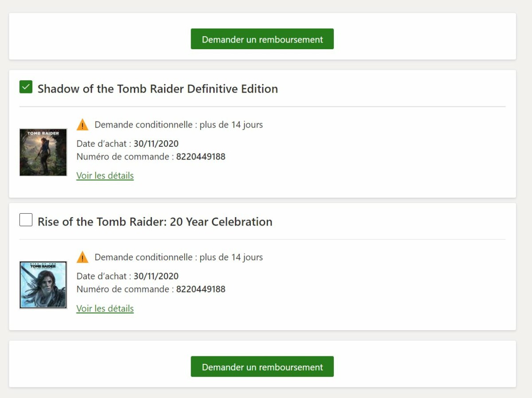Click purchase date 30/11/2020 under Rise of the Tomb Raider

tap(156, 276)
